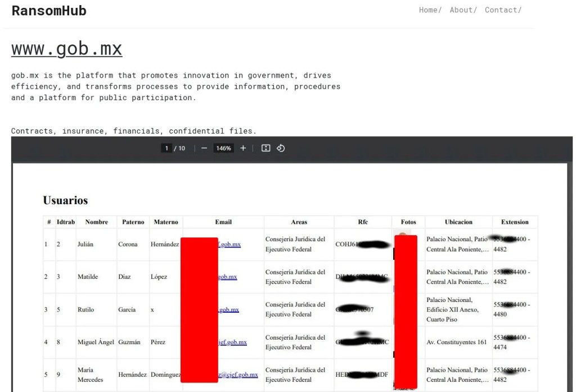Click the 146% zoom level box
Image resolution: width=576 pixels, height=392 pixels.
(223, 148)
